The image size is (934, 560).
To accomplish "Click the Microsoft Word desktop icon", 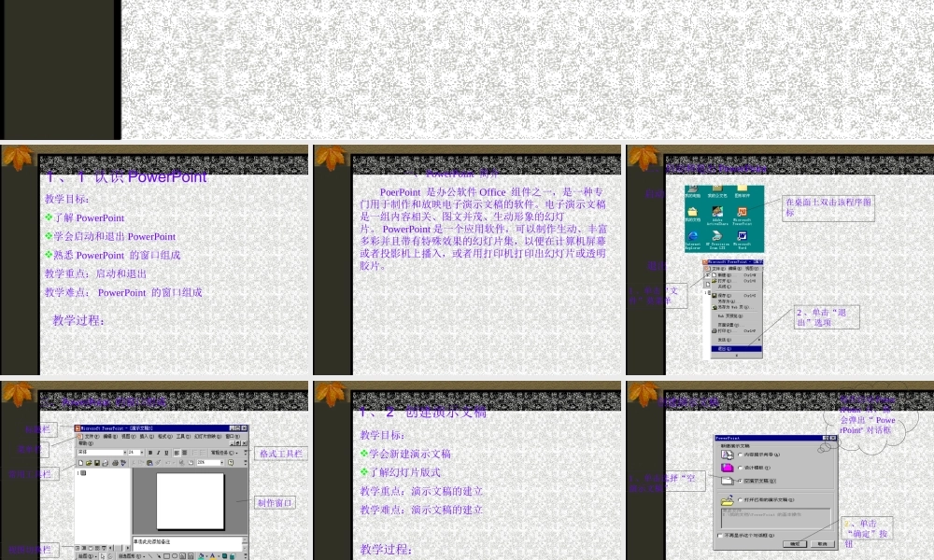I will coord(742,240).
